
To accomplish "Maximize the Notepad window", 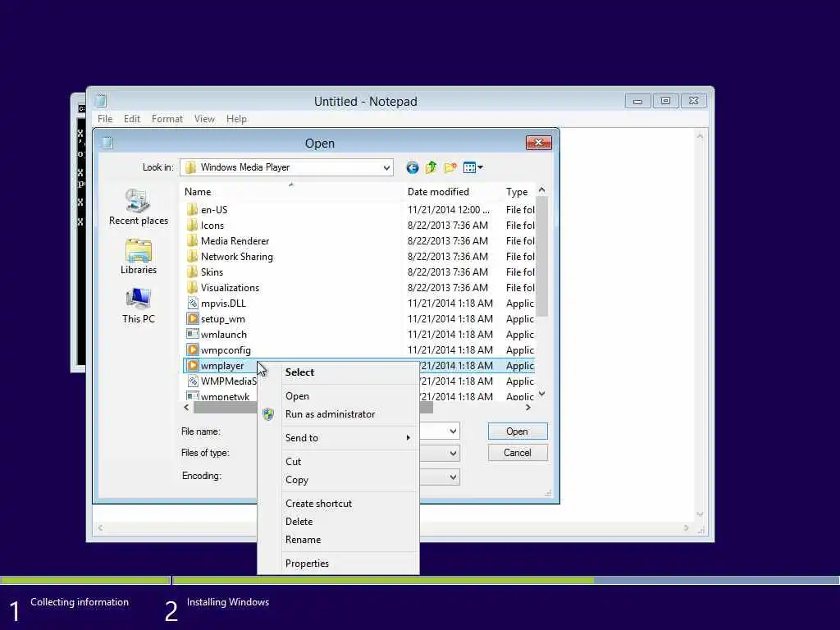I will [665, 101].
